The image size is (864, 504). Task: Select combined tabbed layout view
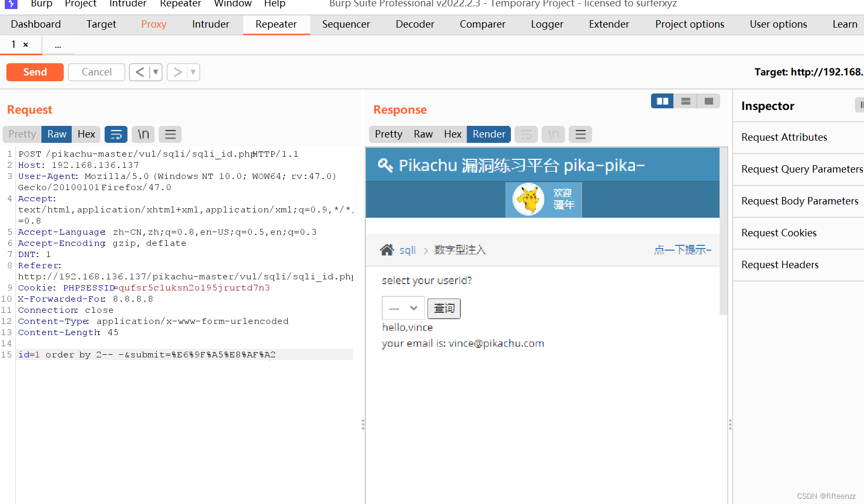(708, 101)
